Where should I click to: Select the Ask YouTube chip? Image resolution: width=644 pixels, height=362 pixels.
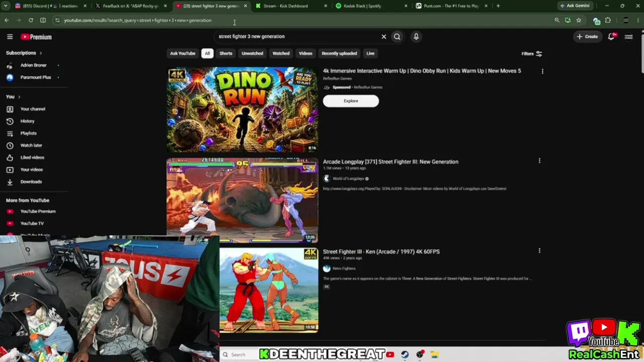click(183, 53)
